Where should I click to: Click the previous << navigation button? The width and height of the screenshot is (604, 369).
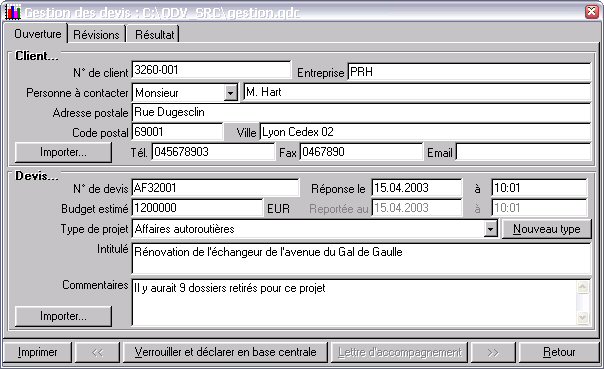[x=97, y=352]
